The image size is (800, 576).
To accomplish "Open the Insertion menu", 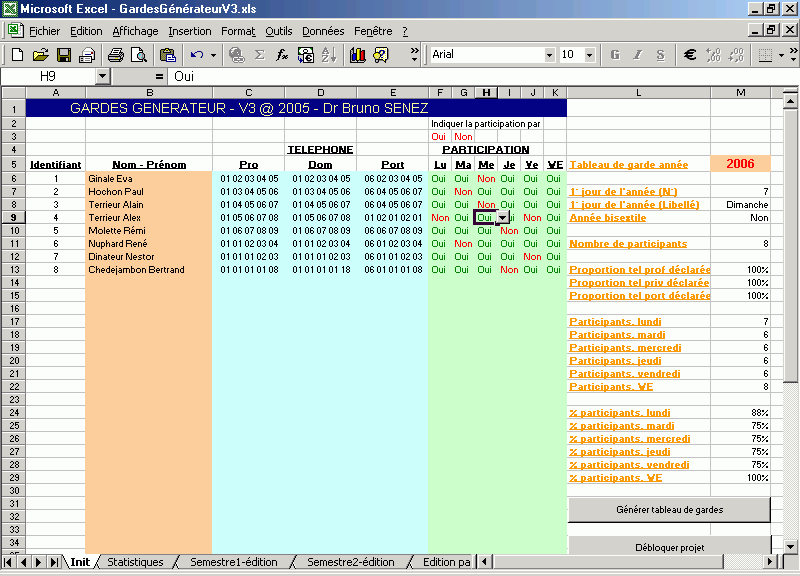I will (x=190, y=31).
